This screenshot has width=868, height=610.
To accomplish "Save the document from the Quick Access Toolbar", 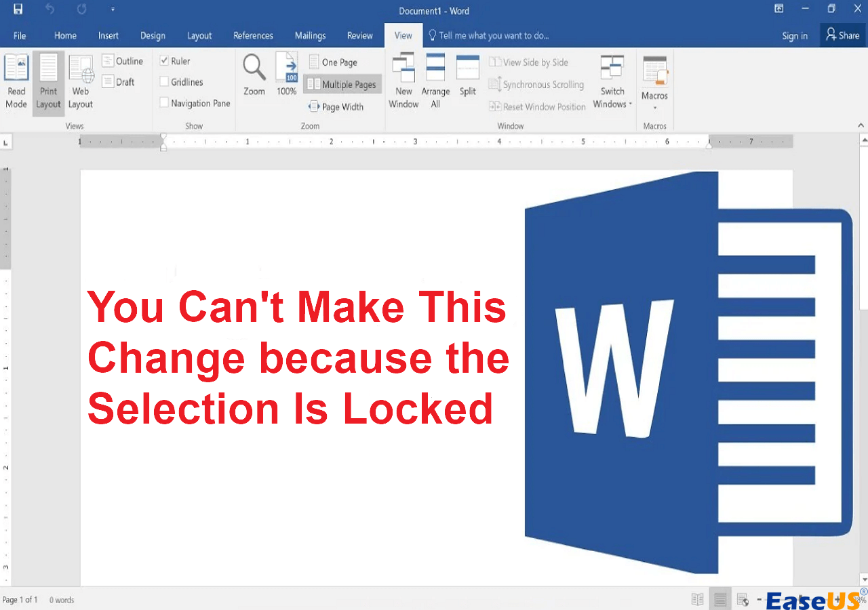I will tap(18, 9).
